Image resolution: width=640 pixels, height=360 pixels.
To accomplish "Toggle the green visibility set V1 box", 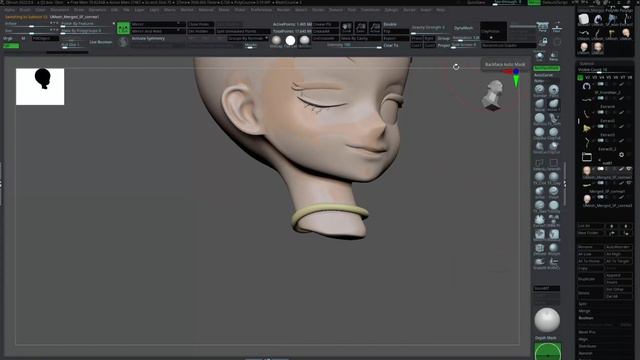I will pyautogui.click(x=580, y=78).
